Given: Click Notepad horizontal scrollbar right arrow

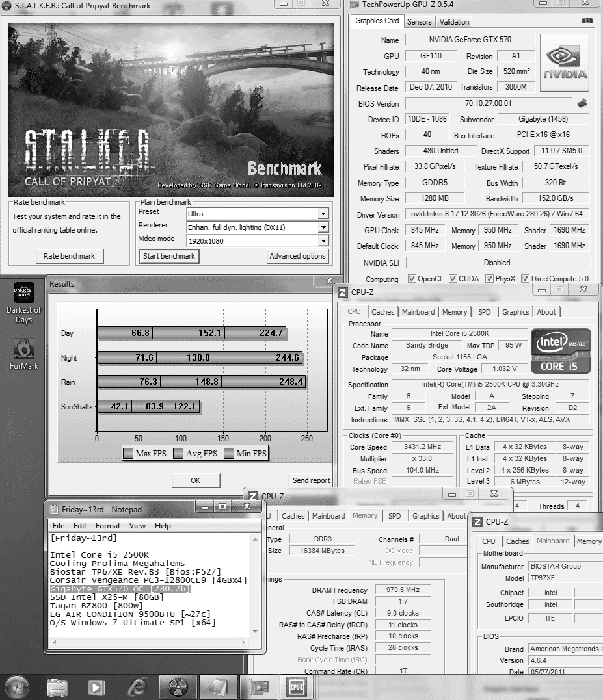Looking at the screenshot, I should (244, 642).
